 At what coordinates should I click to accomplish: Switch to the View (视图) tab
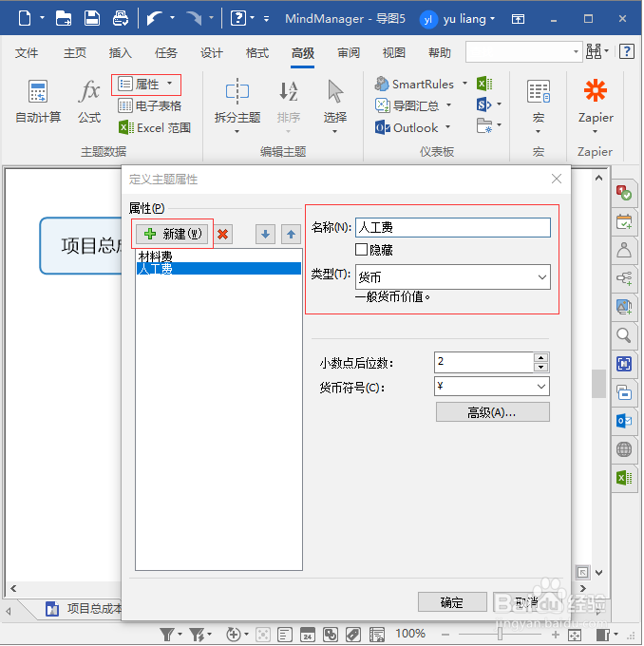(x=394, y=53)
